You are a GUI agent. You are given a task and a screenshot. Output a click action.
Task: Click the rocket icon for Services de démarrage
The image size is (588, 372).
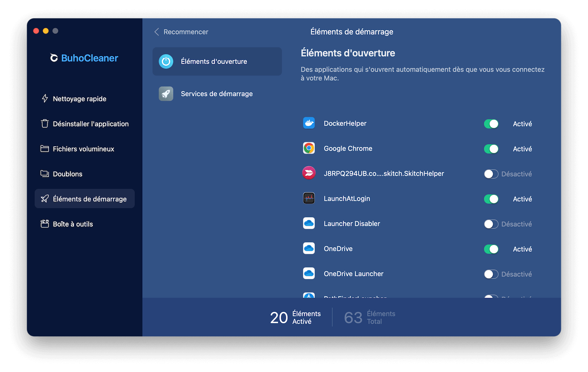166,94
